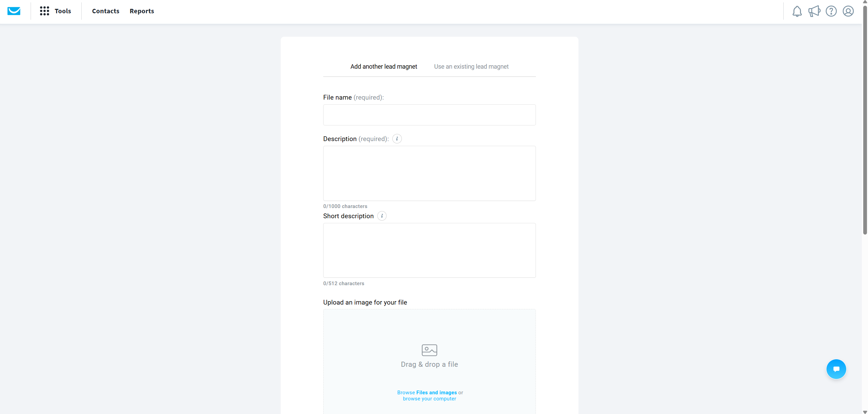
Task: Select the Add another lead magnet tab
Action: pyautogui.click(x=383, y=66)
